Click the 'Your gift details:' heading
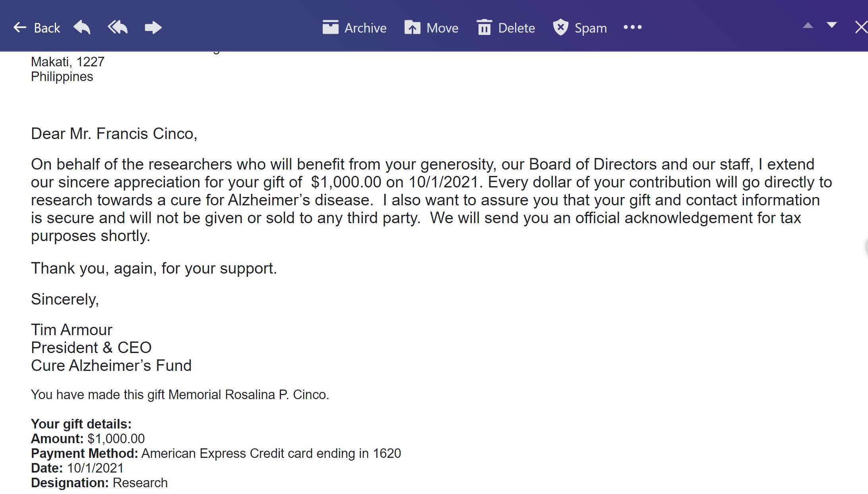The height and width of the screenshot is (494, 868). click(x=81, y=424)
